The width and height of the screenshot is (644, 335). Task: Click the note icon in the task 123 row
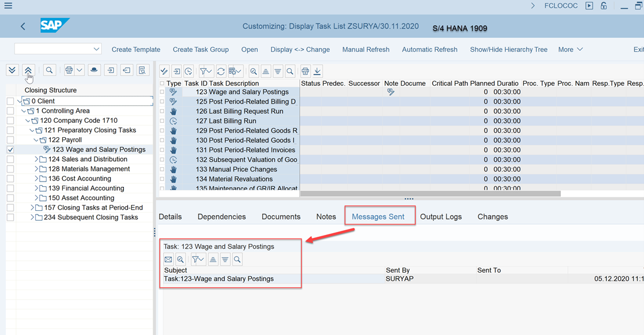pyautogui.click(x=390, y=92)
